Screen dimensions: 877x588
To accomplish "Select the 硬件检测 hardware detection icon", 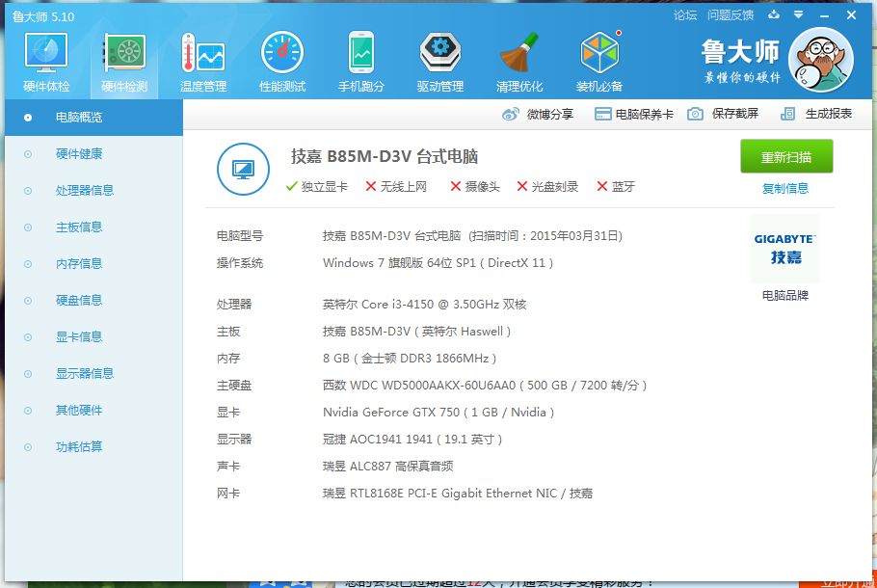I will [x=124, y=62].
